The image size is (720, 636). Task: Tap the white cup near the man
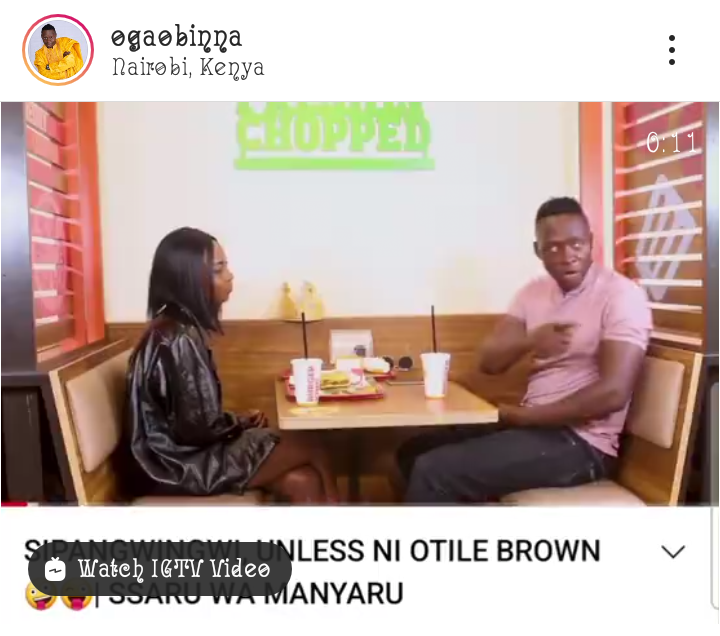point(434,374)
